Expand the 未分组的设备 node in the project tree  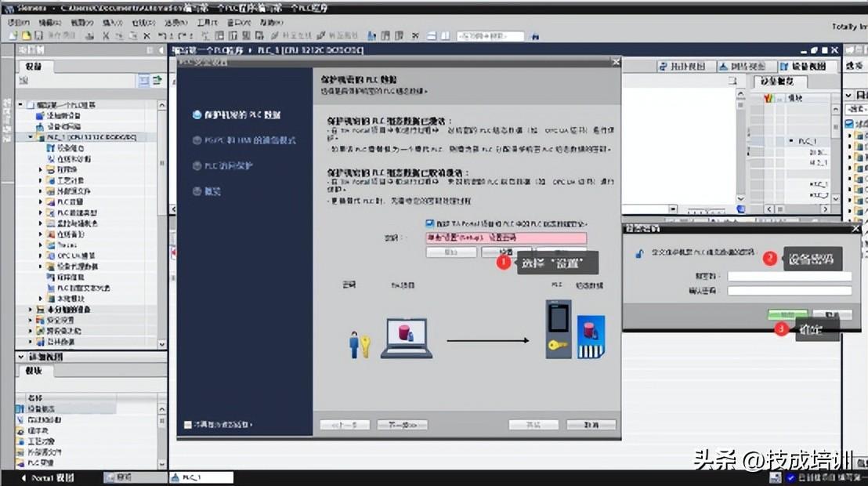[x=31, y=309]
